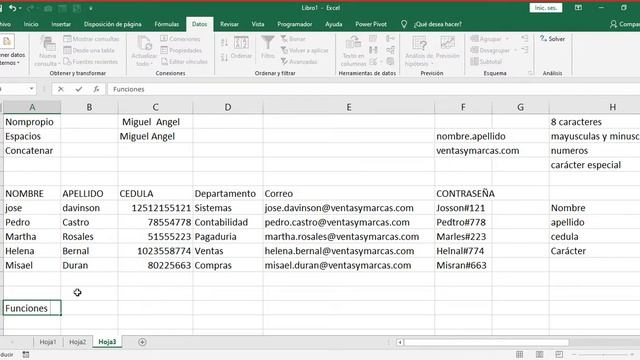
Task: Expand the Name Box dropdown arrow
Action: [31, 89]
